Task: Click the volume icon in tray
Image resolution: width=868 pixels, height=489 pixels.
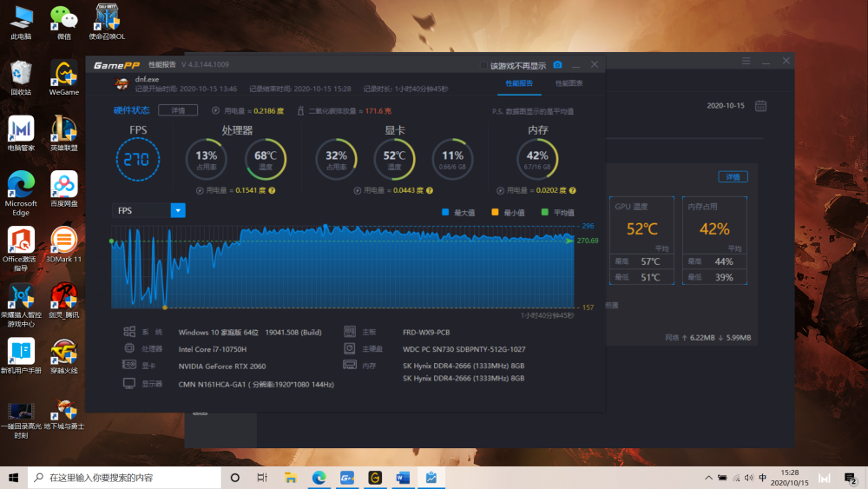Action: [749, 478]
